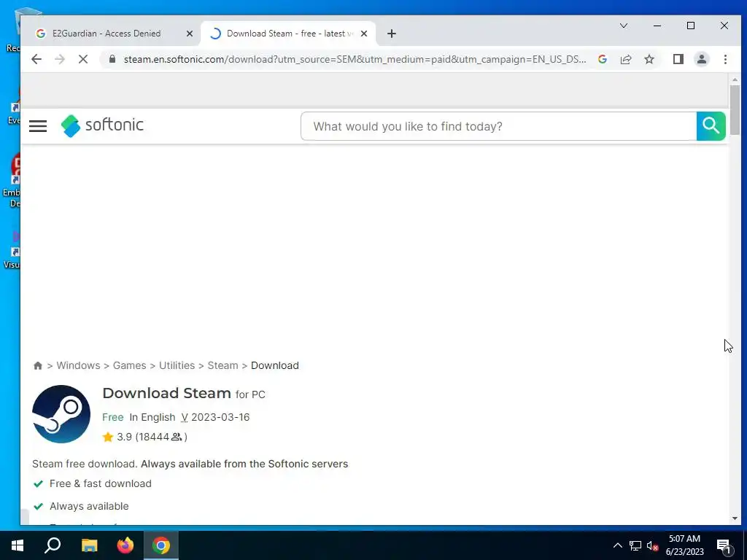Open Google icon in address bar
747x560 pixels.
point(602,59)
